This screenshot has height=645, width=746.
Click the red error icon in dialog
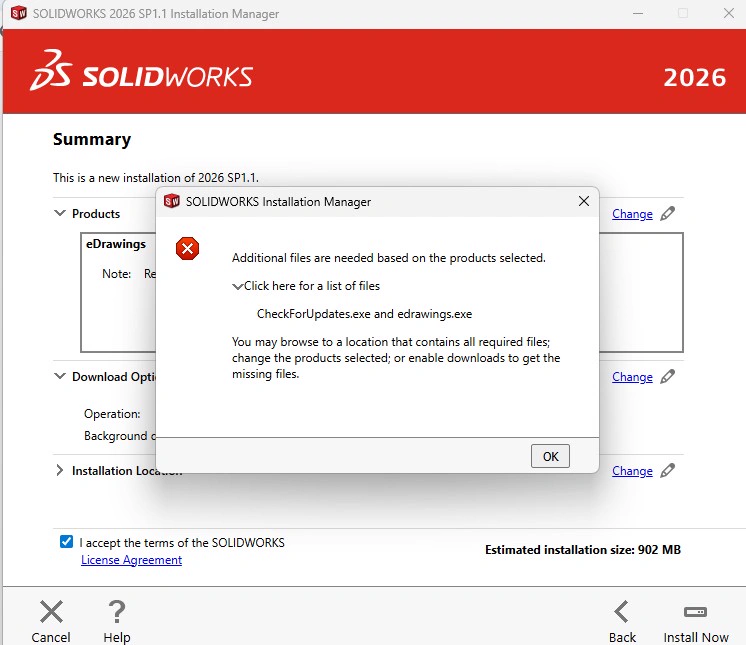[x=187, y=248]
